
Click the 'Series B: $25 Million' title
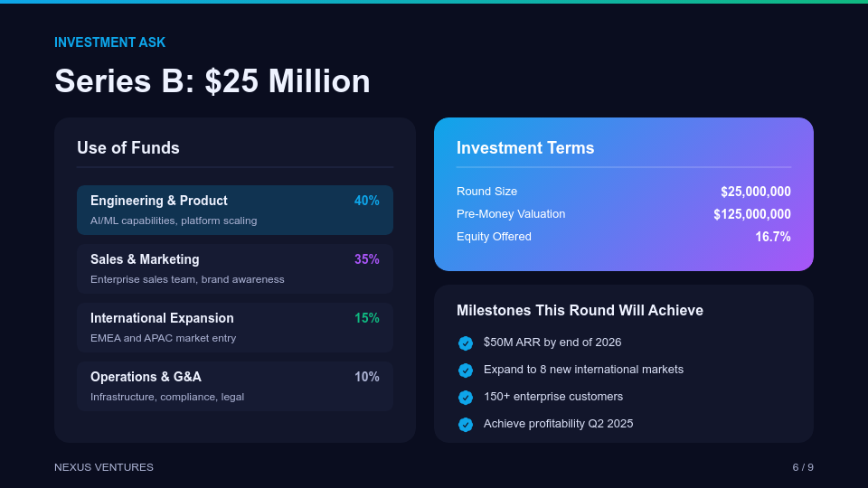point(212,80)
